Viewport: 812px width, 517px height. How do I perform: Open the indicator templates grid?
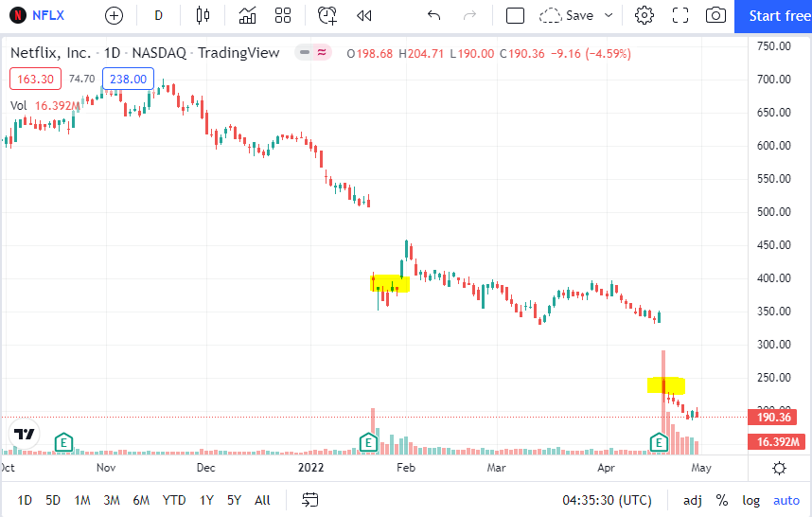click(283, 15)
